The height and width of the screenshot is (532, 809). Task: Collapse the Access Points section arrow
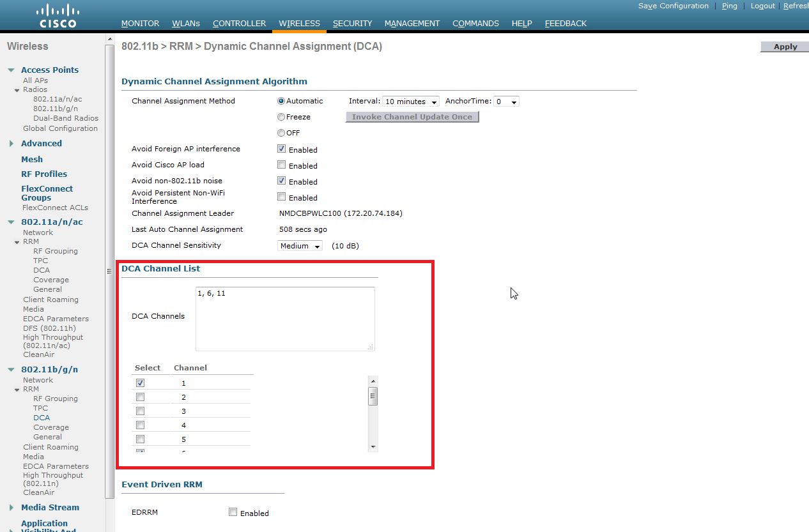[12, 70]
